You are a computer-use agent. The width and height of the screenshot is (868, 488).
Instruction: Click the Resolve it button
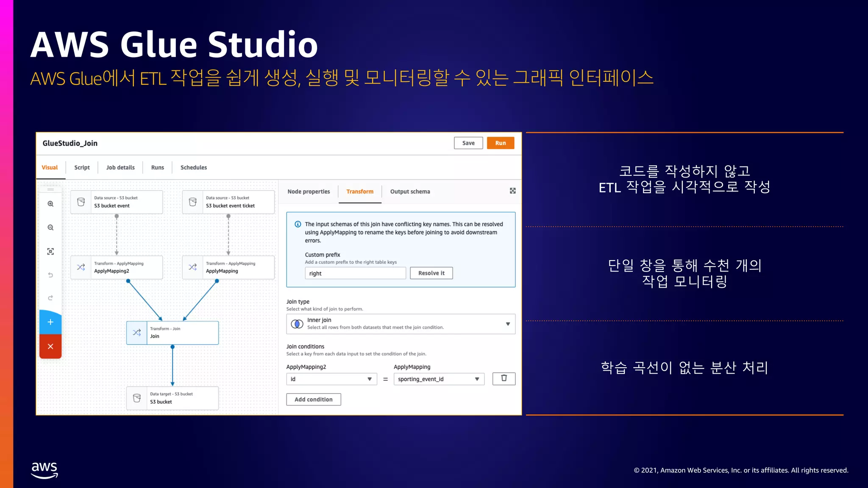pyautogui.click(x=431, y=273)
